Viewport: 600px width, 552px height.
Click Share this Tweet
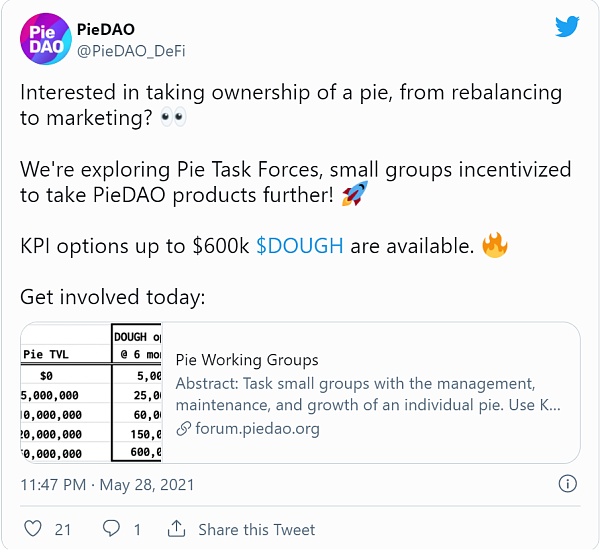click(257, 530)
